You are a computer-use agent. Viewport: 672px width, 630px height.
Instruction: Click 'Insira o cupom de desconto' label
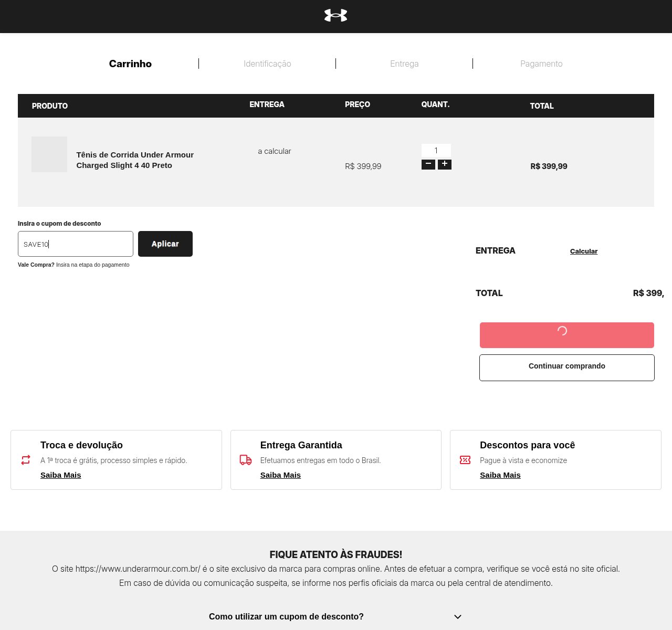59,224
